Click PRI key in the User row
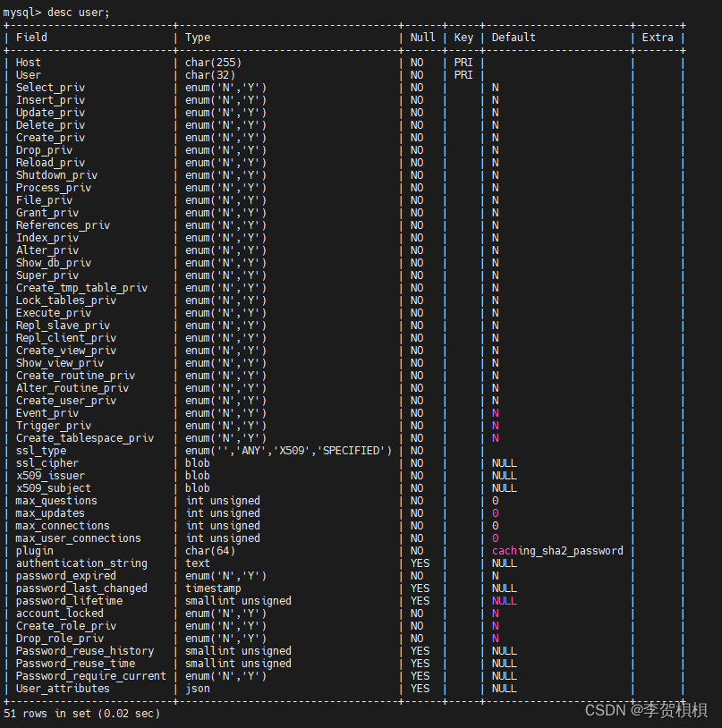The width and height of the screenshot is (722, 728). 463,75
